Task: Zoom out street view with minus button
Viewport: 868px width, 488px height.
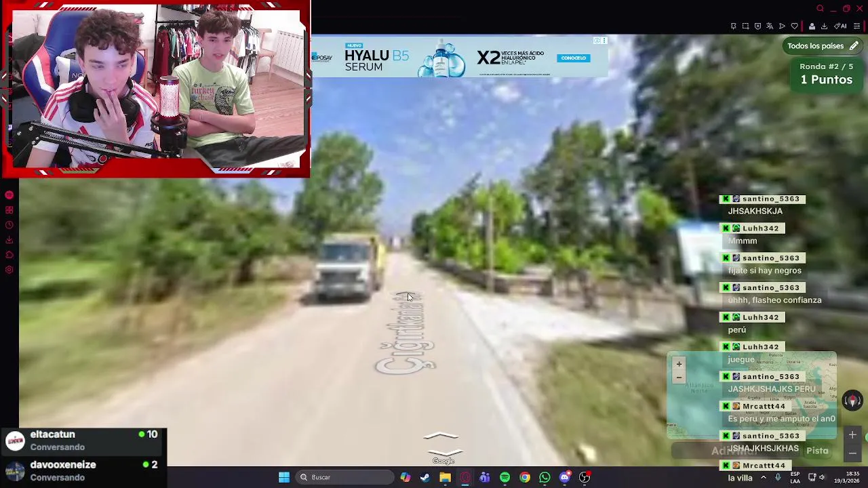Action: 852,453
